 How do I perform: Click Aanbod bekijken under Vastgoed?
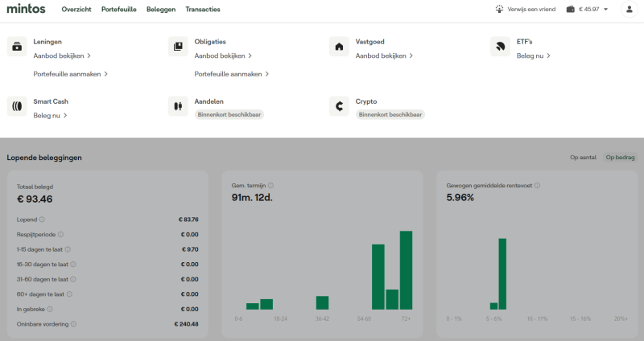[384, 56]
